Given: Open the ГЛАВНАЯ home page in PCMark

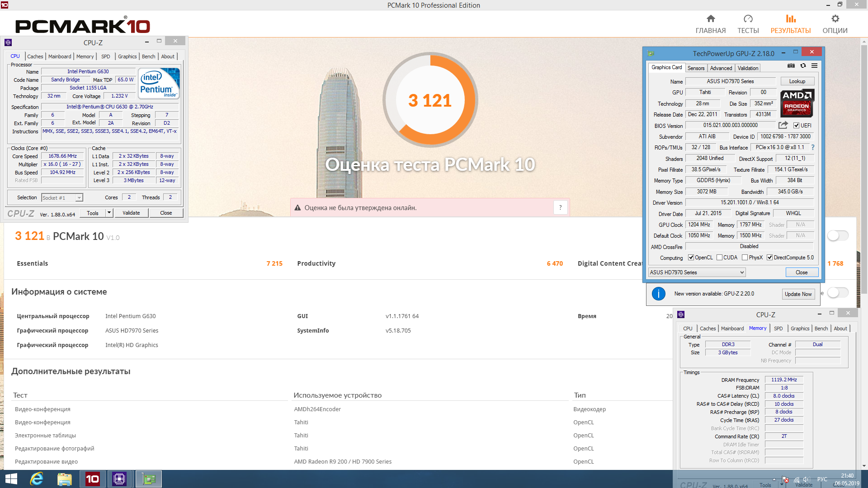Looking at the screenshot, I should pos(710,24).
